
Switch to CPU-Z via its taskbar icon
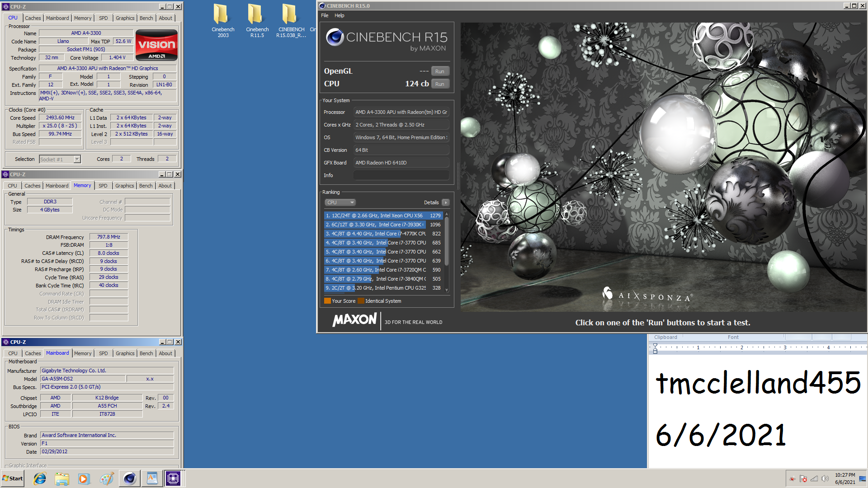pyautogui.click(x=173, y=479)
